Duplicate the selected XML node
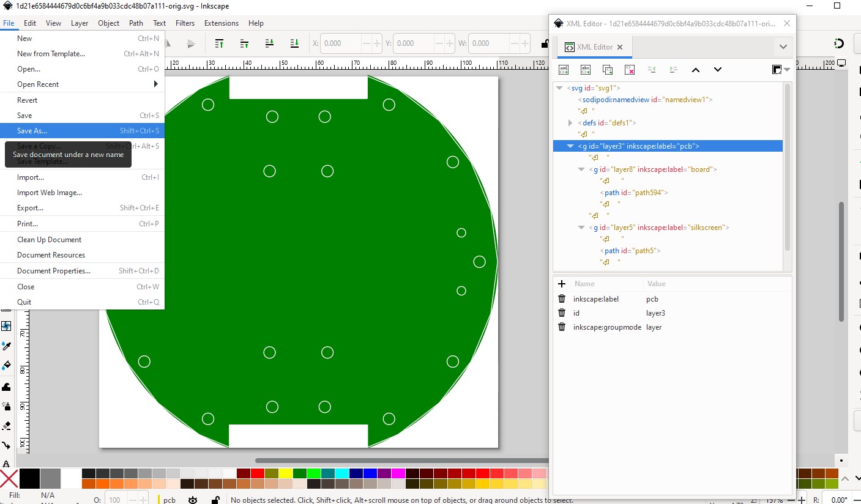The image size is (861, 504). [x=608, y=70]
